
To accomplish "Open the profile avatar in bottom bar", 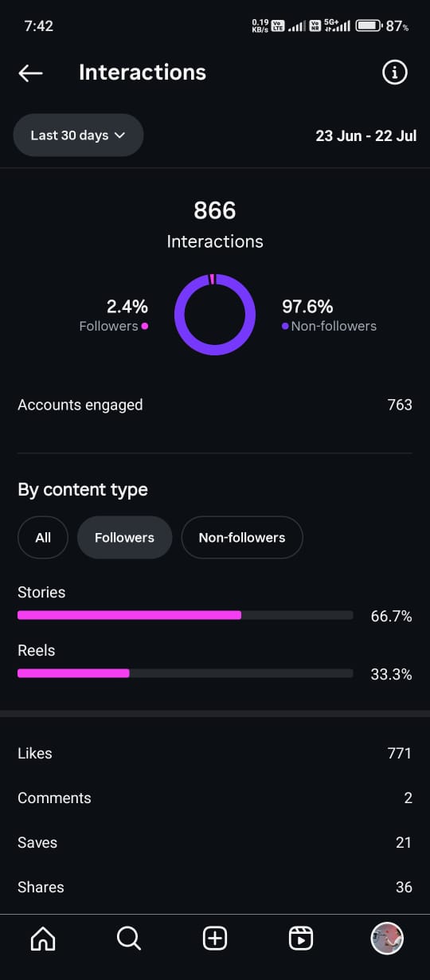I will point(387,939).
